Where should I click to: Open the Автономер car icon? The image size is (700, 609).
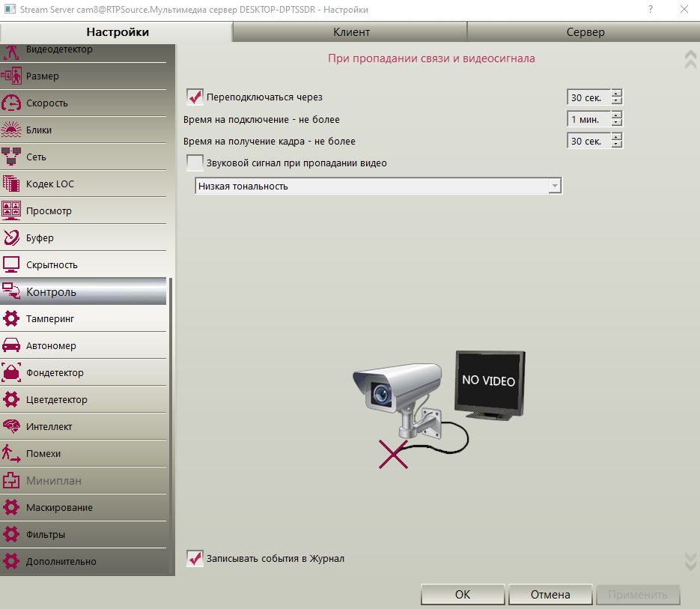coord(11,345)
